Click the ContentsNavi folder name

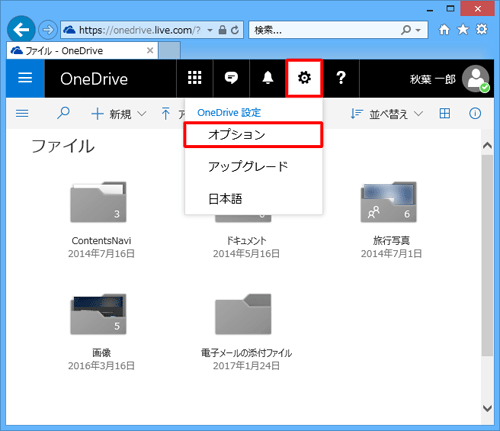tap(101, 241)
